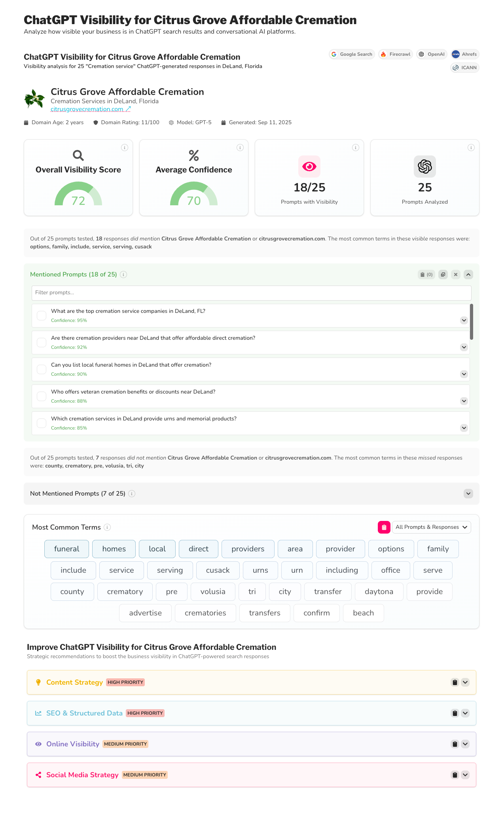
Task: Check the 'affordable direct cremation' prompt
Action: pos(42,343)
